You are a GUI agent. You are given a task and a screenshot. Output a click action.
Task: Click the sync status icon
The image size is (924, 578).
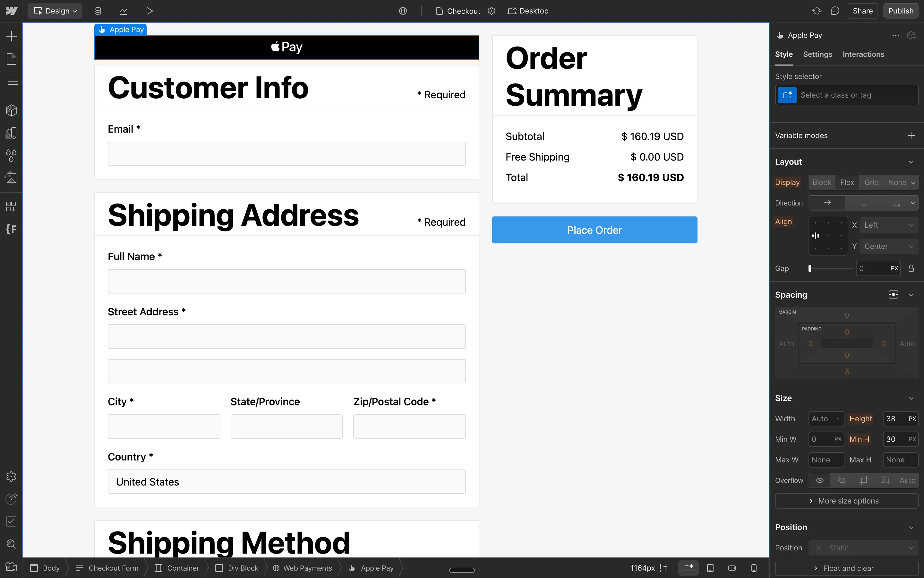point(816,11)
